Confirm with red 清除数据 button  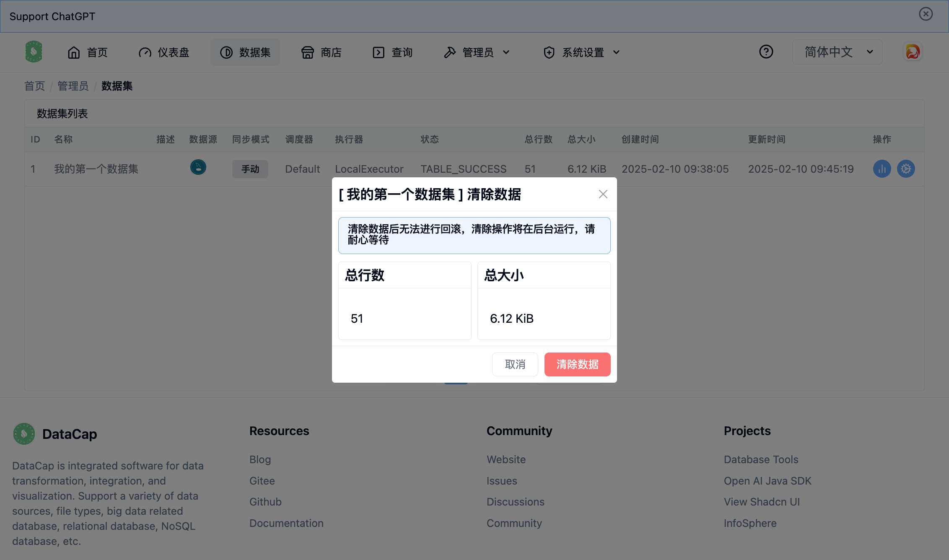point(577,364)
